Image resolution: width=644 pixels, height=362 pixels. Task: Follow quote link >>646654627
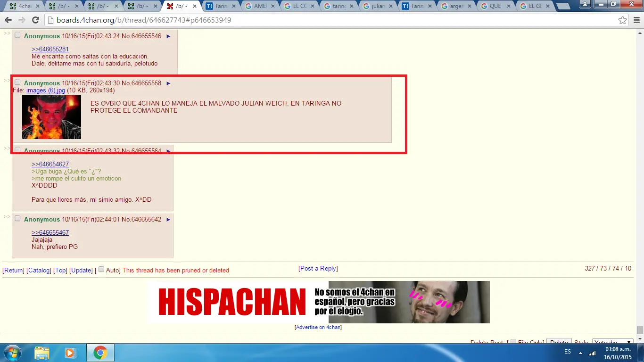click(x=50, y=165)
